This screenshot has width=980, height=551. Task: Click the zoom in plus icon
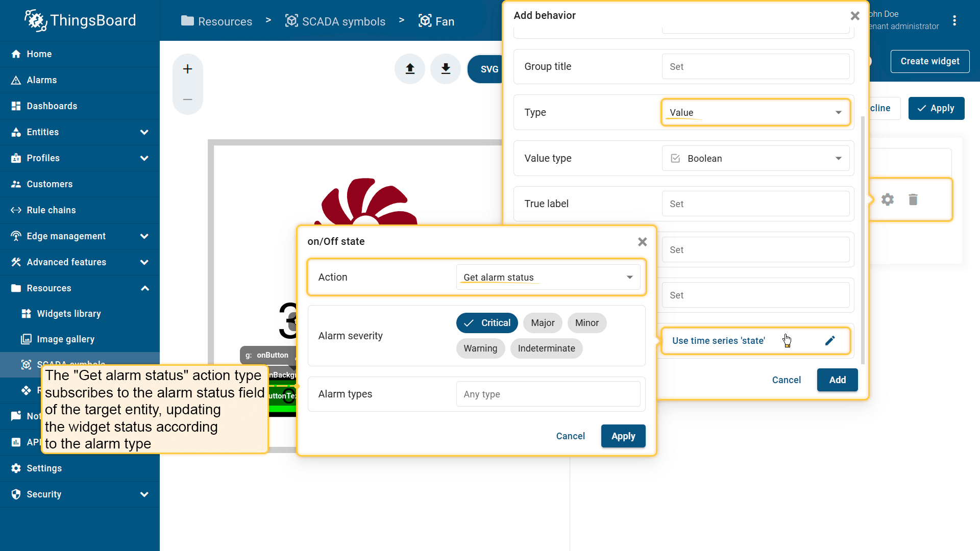click(x=187, y=69)
